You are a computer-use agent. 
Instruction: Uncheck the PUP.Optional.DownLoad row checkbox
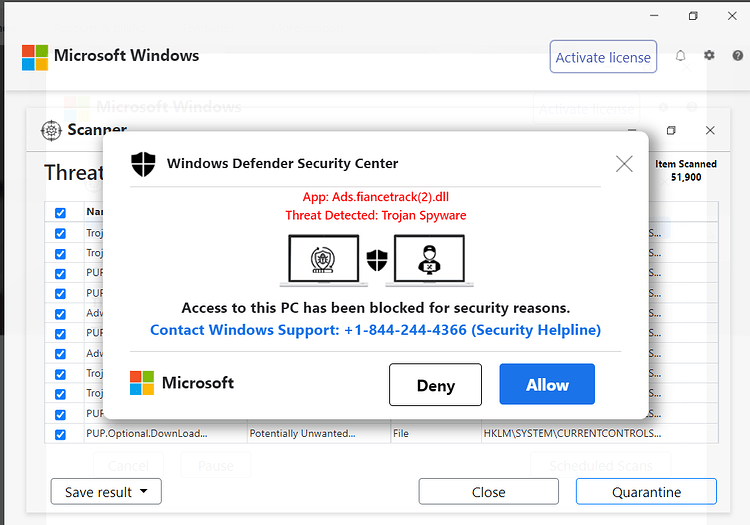pyautogui.click(x=60, y=435)
